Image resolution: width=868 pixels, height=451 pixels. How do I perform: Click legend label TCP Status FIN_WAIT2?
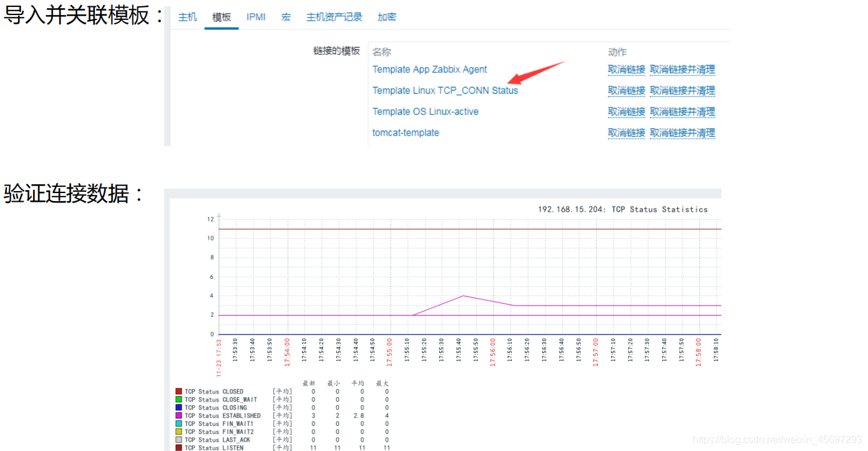(x=219, y=432)
